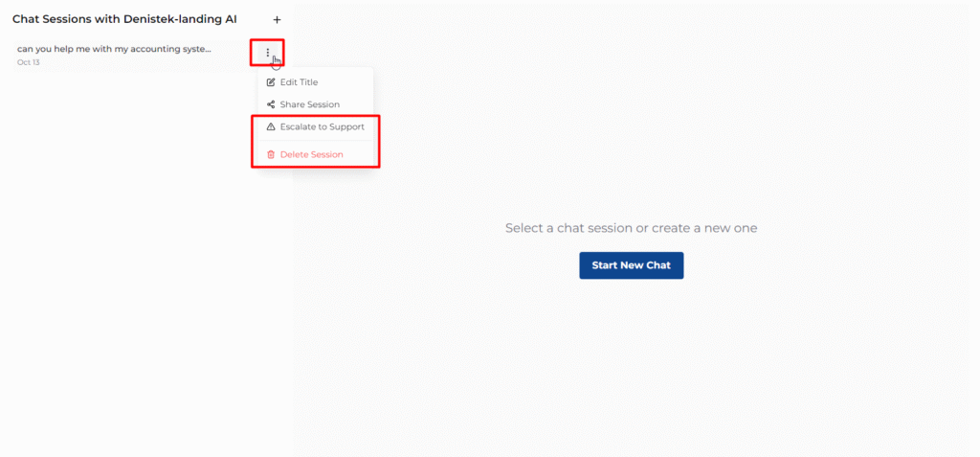The height and width of the screenshot is (457, 980).
Task: Click empty space right of Share Session text
Action: (356, 104)
